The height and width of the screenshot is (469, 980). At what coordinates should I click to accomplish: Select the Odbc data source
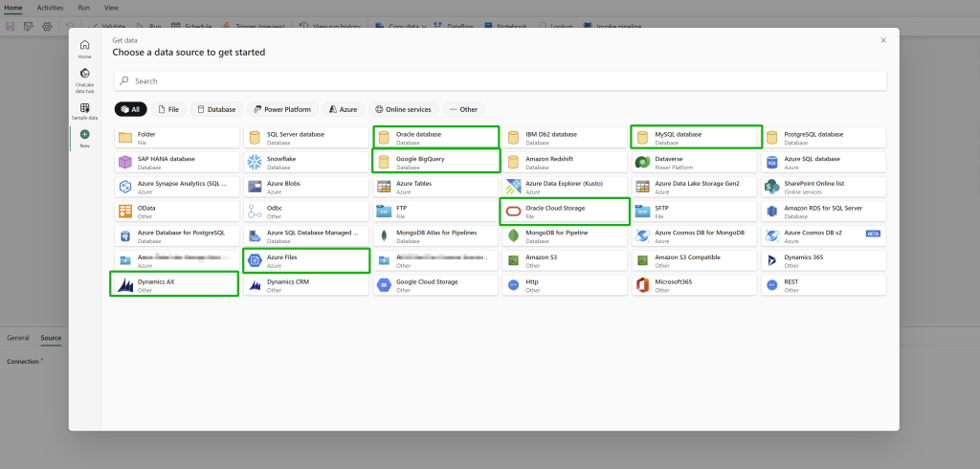point(306,212)
